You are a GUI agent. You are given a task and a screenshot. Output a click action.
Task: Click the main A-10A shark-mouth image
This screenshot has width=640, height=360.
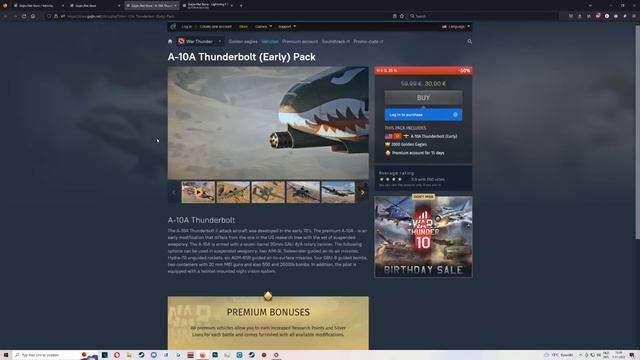(268, 123)
